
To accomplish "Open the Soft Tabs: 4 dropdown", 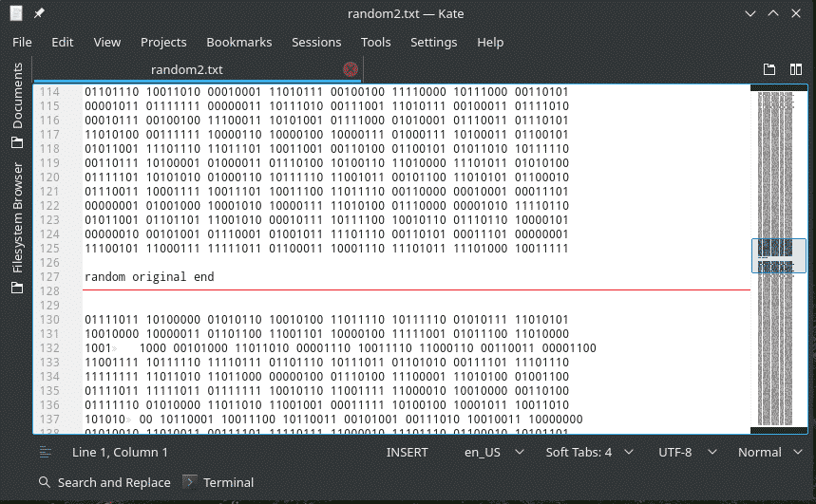I will point(589,453).
